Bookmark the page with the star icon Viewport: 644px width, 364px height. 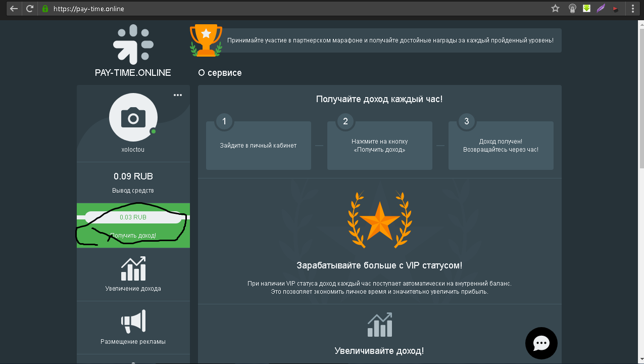click(x=555, y=9)
